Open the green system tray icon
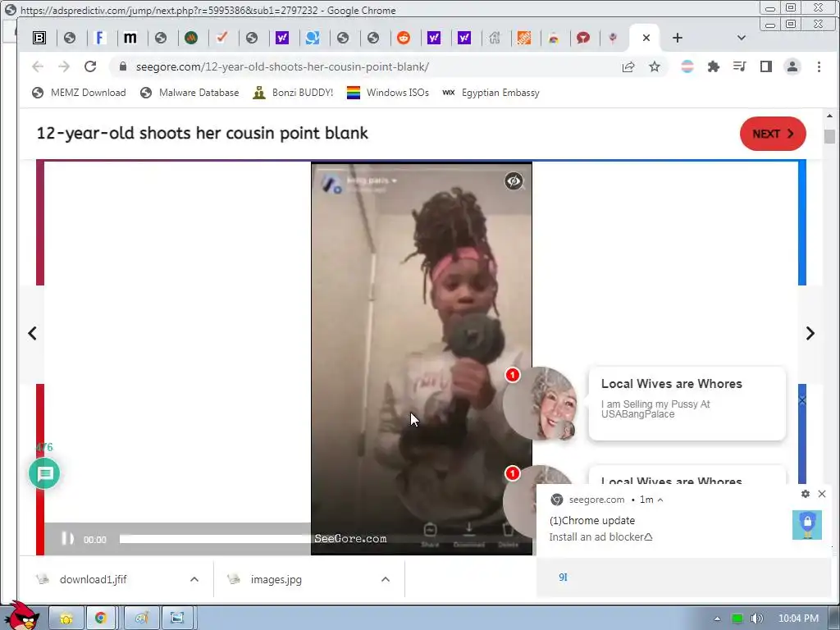The width and height of the screenshot is (840, 630). (737, 619)
